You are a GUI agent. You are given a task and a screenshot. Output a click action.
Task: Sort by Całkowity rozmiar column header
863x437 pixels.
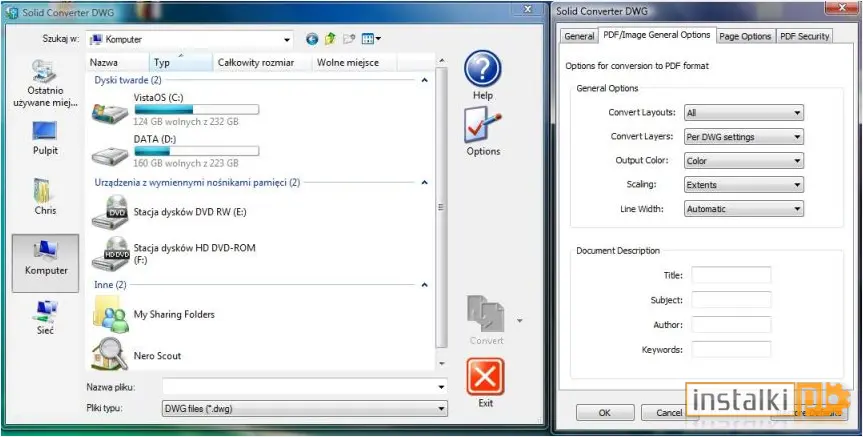(x=262, y=62)
